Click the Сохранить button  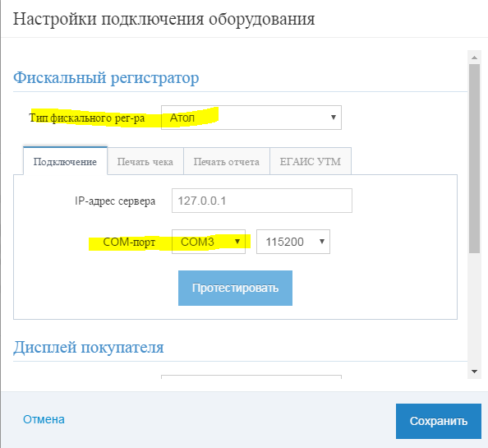click(x=439, y=421)
